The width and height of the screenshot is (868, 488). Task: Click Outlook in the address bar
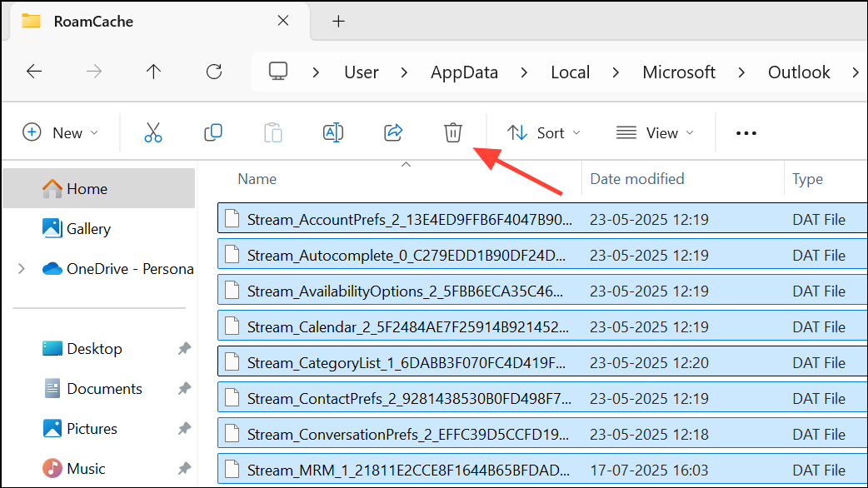tap(799, 72)
